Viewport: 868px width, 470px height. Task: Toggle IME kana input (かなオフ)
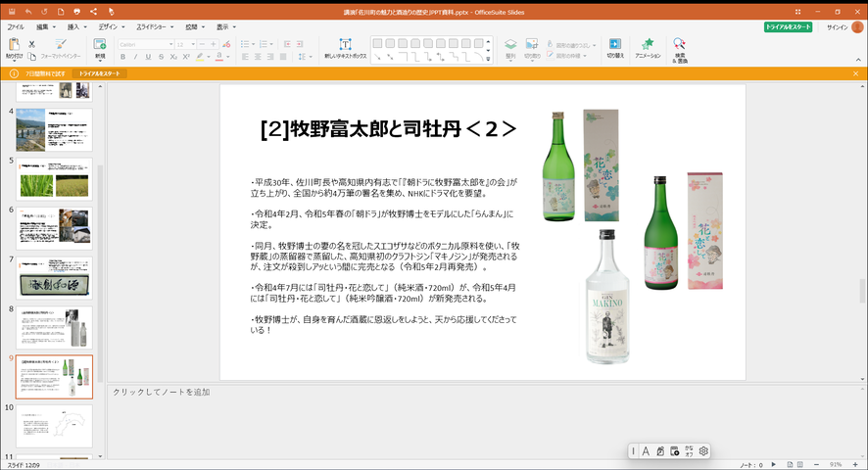(689, 451)
